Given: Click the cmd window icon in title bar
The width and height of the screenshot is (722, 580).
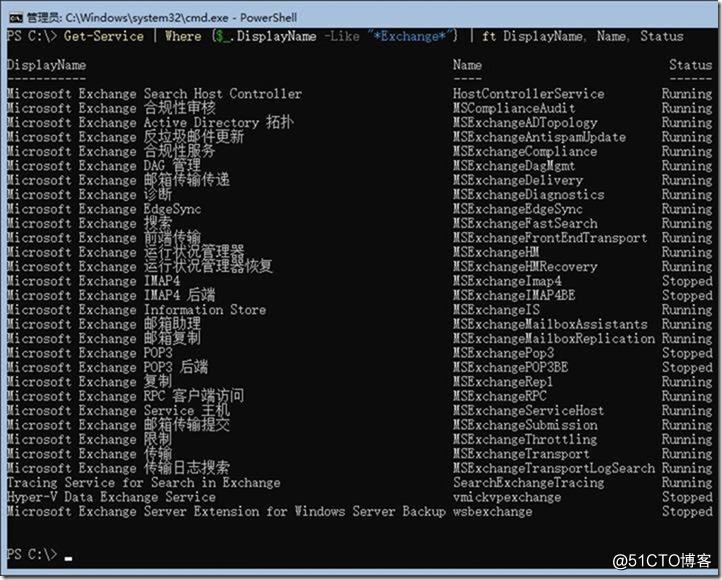Looking at the screenshot, I should click(x=16, y=18).
